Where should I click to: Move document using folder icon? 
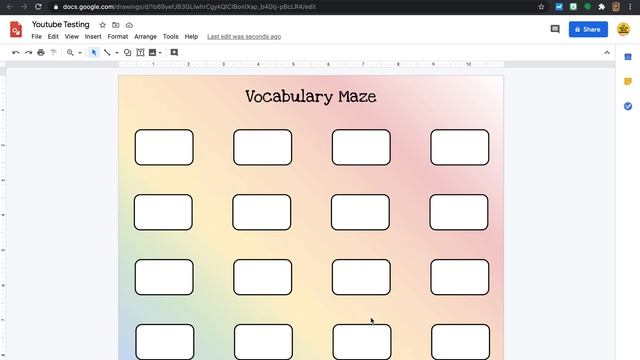[x=116, y=25]
